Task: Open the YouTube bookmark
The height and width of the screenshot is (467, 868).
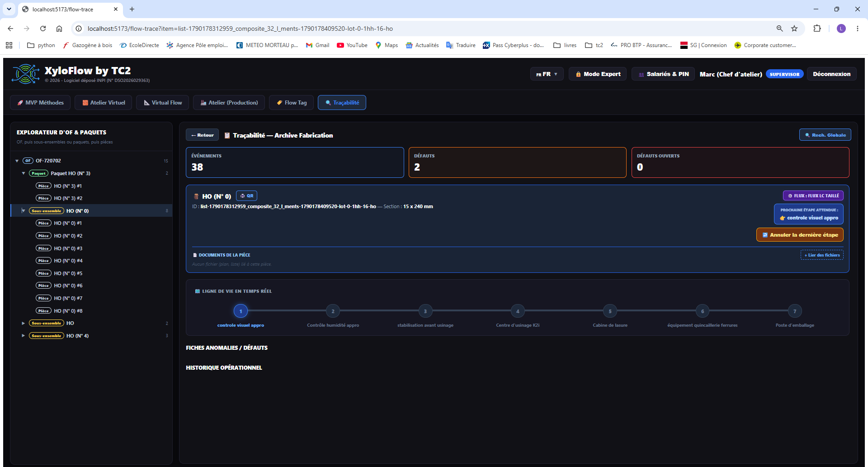Action: click(x=352, y=45)
